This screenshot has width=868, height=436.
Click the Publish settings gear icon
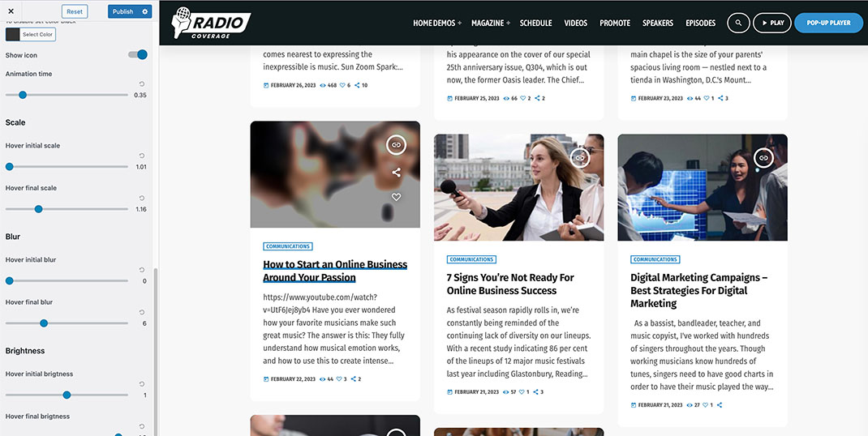point(145,11)
